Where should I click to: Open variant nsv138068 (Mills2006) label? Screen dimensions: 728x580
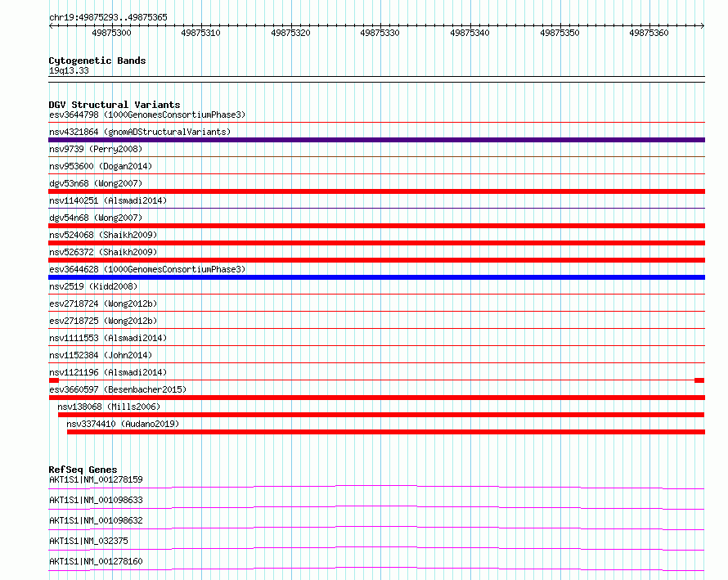coord(109,407)
